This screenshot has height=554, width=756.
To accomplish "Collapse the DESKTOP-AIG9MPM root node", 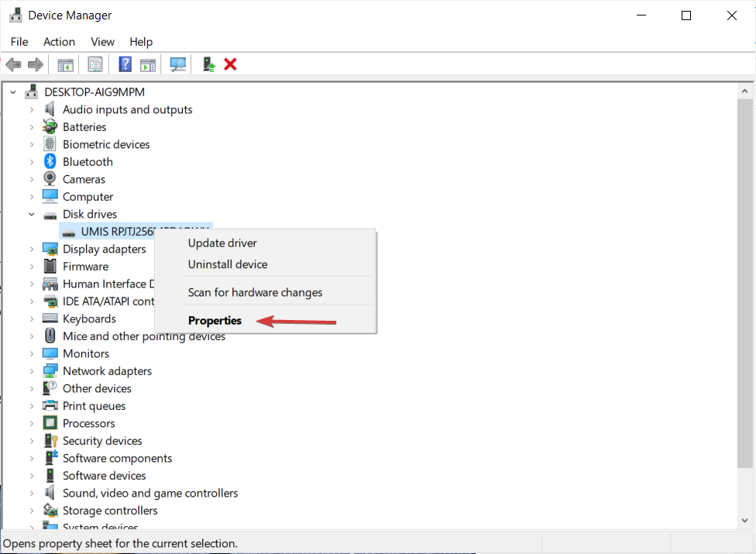I will [x=13, y=92].
